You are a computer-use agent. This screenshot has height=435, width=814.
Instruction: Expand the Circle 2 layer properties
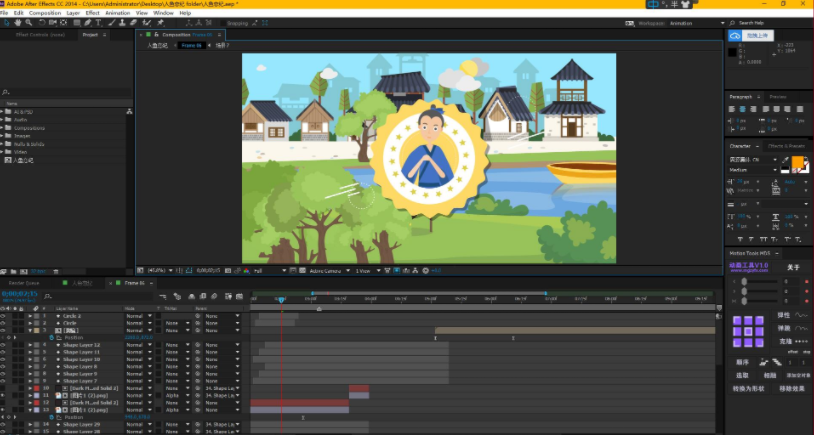click(x=30, y=316)
